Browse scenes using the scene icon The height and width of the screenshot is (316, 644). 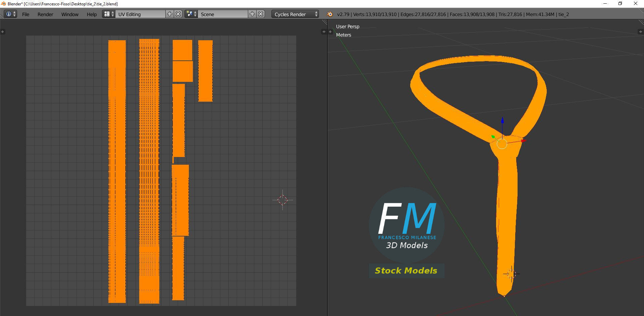coord(191,14)
